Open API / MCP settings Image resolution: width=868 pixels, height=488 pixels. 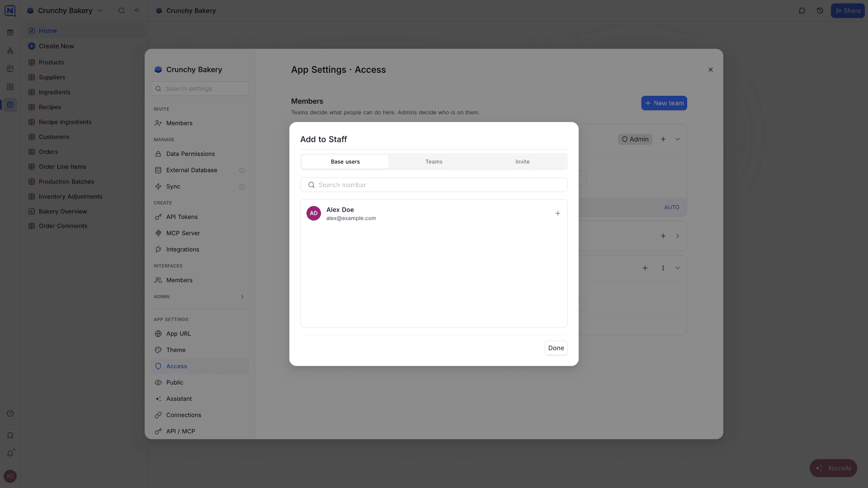[x=199, y=431]
